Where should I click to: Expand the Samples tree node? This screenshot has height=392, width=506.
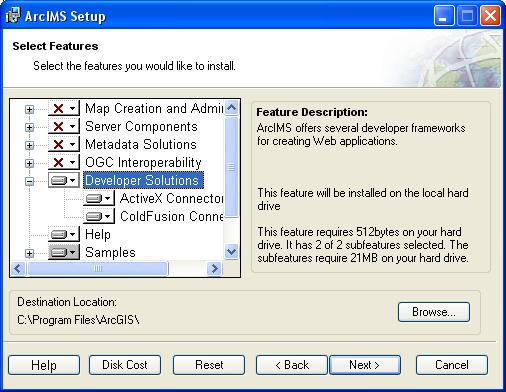click(29, 253)
